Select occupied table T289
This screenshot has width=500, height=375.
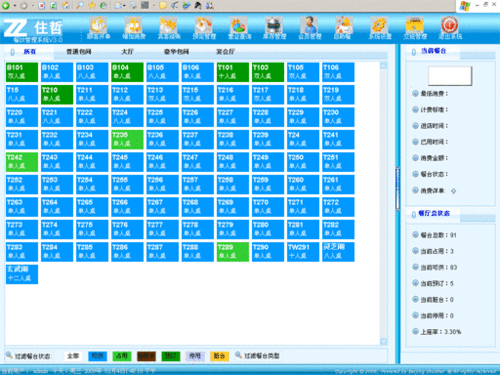[233, 252]
